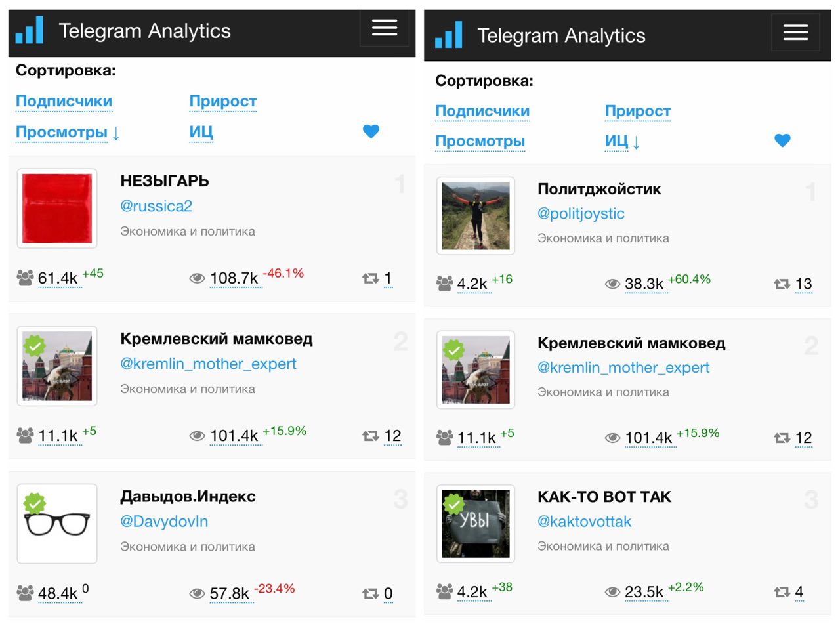Click subscribers icon in left Кремлевский мамковед row

coord(25,435)
